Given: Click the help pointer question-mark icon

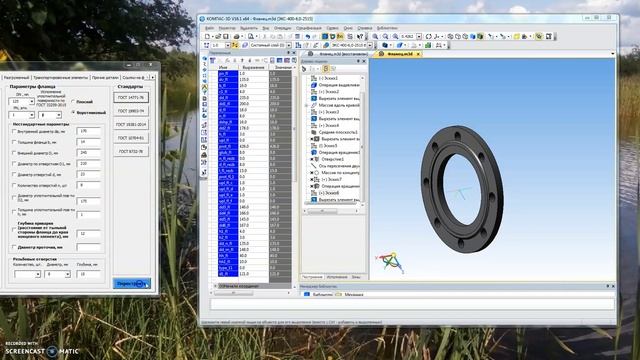Looking at the screenshot, I should pyautogui.click(x=360, y=37).
